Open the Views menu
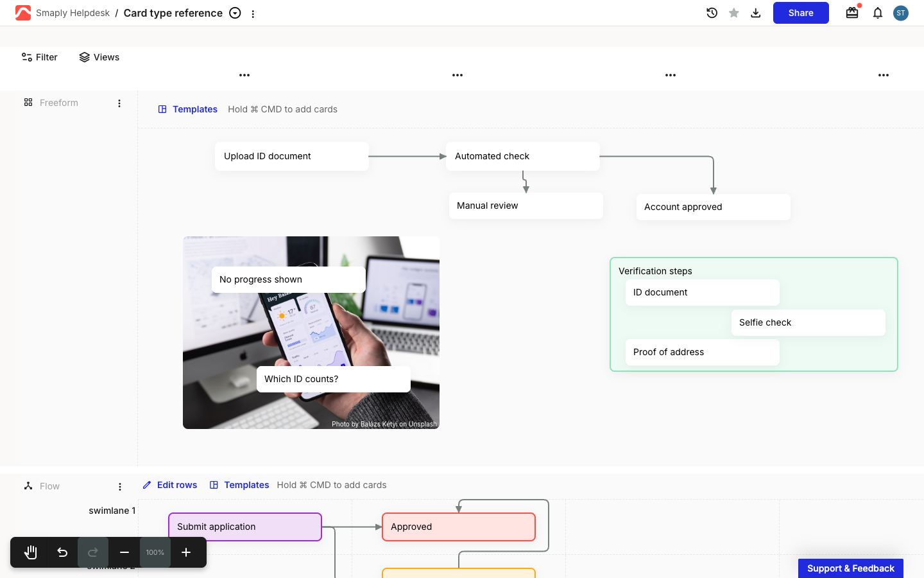924x578 pixels. 99,57
